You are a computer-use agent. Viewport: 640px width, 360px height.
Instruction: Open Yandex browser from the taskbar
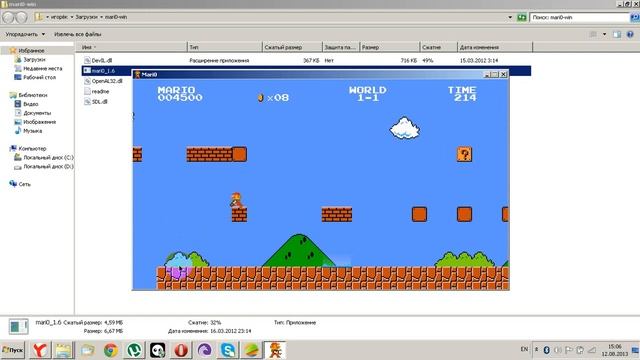click(40, 350)
